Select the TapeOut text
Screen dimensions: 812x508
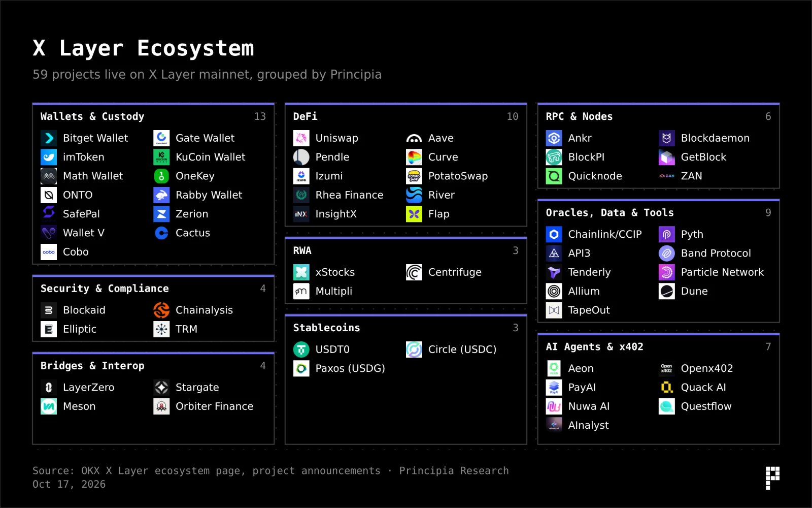(589, 310)
